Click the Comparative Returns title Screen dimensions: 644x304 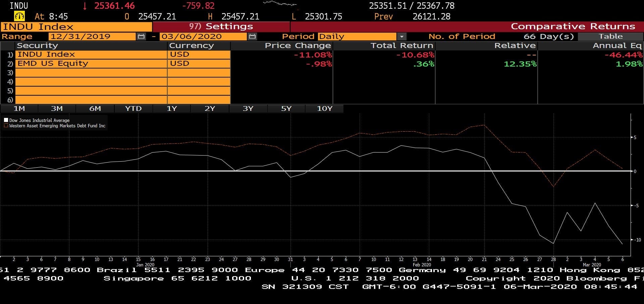[573, 27]
